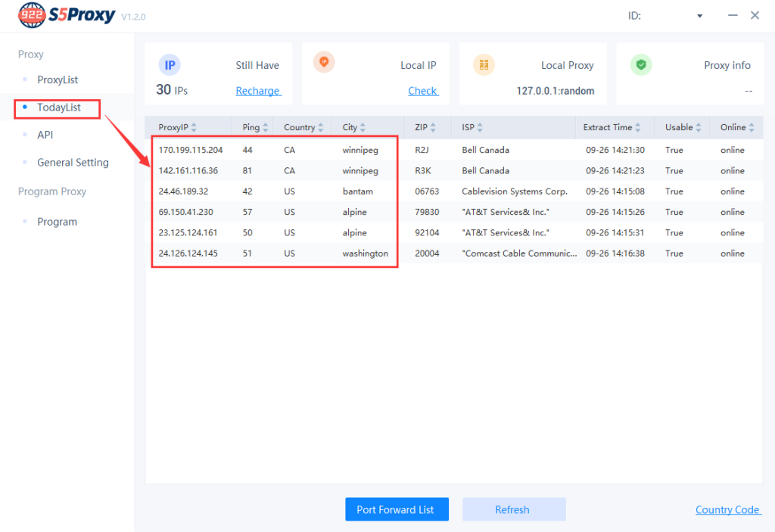
Task: Click extract time '09-26 14:15:31'
Action: point(615,233)
